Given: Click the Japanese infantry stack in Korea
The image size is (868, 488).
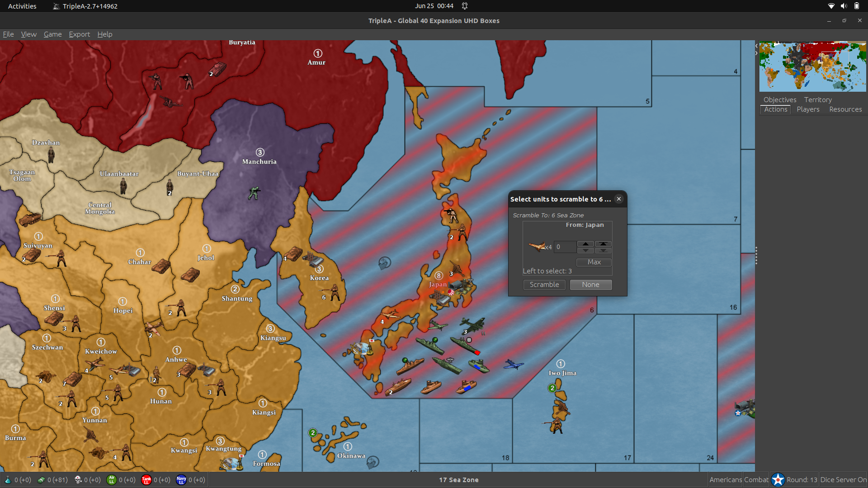Looking at the screenshot, I should tap(335, 292).
